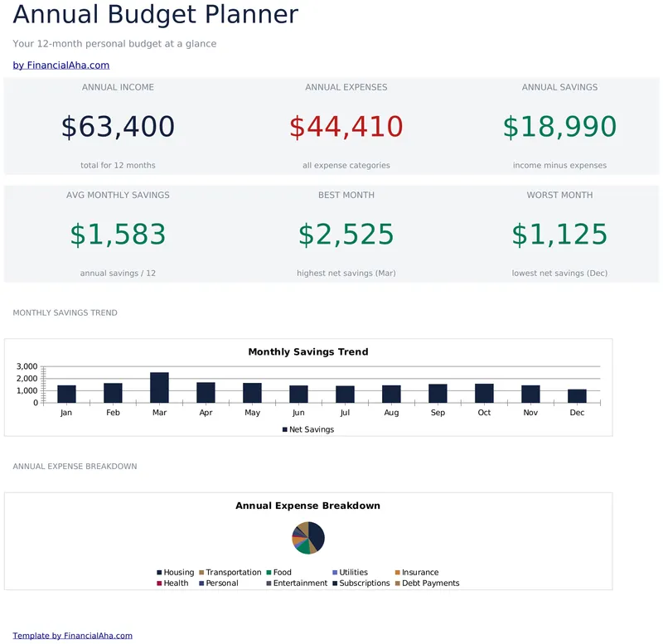Open the 'Template by FinancialAha.com' footer link
The width and height of the screenshot is (663, 644).
72,636
